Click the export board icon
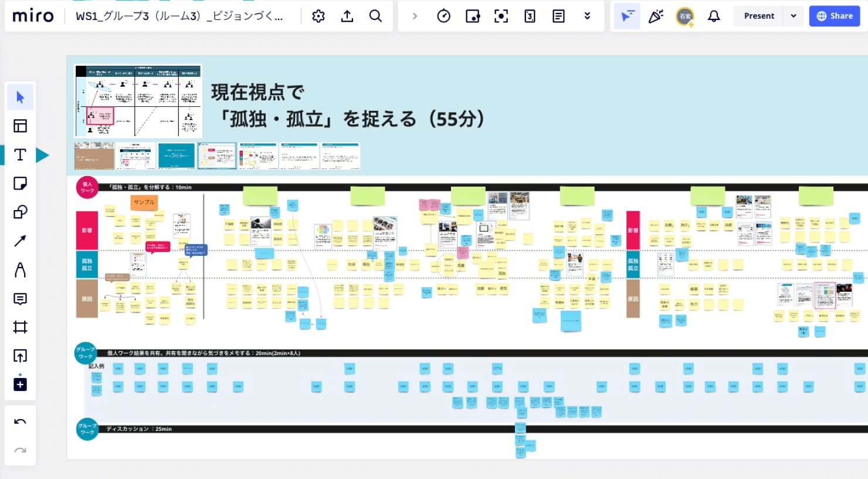Screen dimensions: 868x479 coord(347,16)
